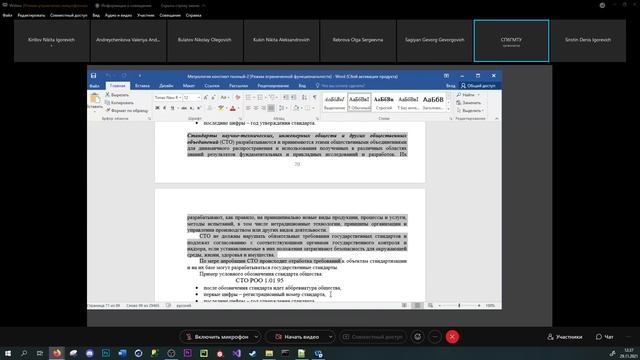640x360 pixels.
Task: Click the text highlight color button
Action: [x=221, y=108]
